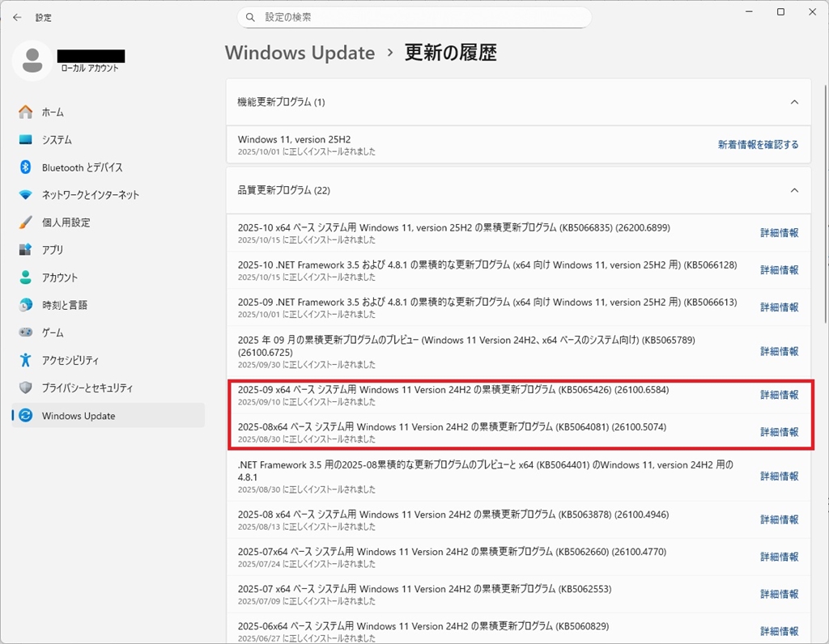
Task: Select 個人用設定 in sidebar
Action: (x=108, y=222)
